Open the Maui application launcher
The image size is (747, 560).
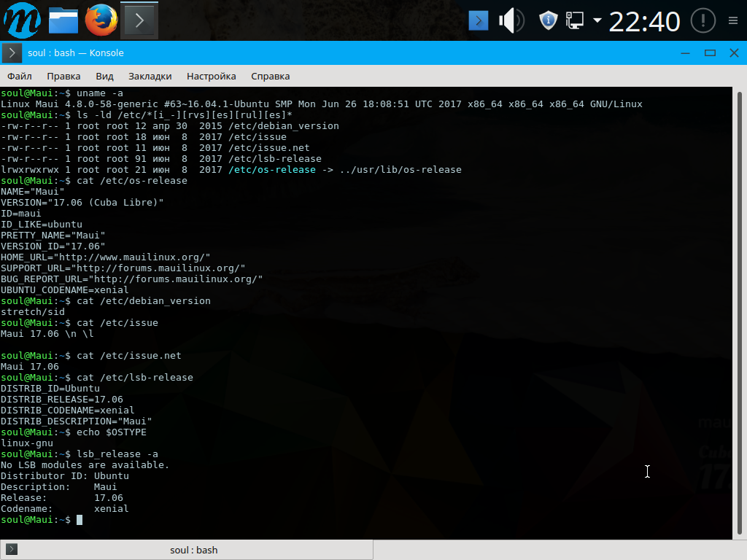coord(21,20)
